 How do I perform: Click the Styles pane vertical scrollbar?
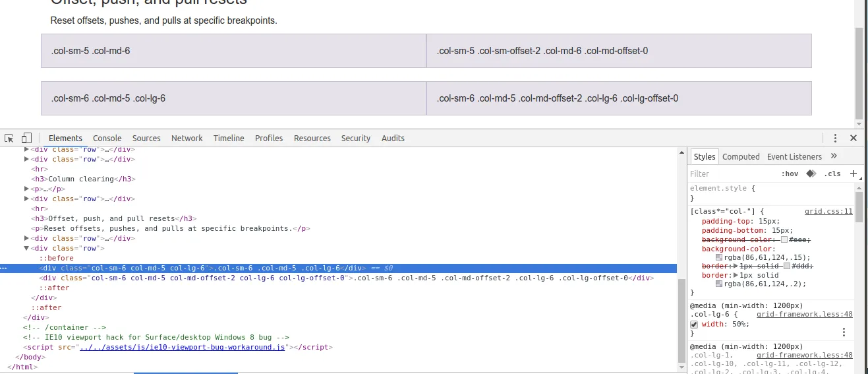[859, 206]
